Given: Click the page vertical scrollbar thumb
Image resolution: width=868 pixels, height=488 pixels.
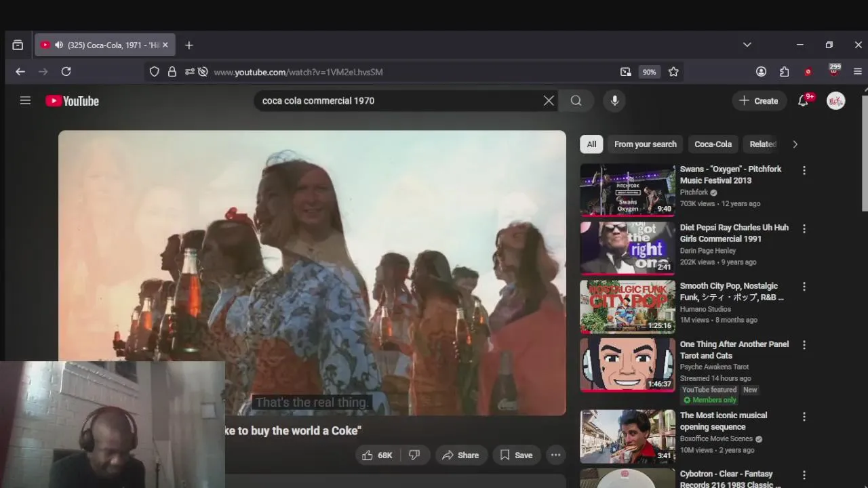Looking at the screenshot, I should pos(865,152).
